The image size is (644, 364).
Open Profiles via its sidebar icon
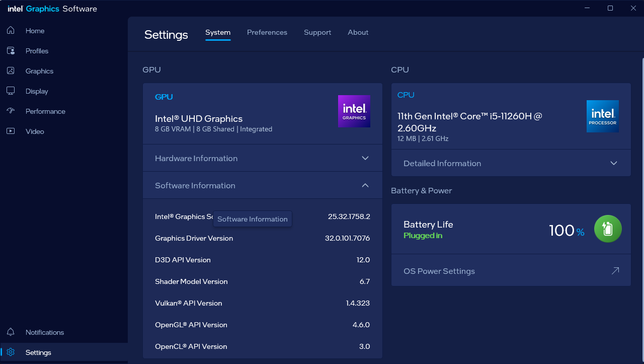click(11, 51)
